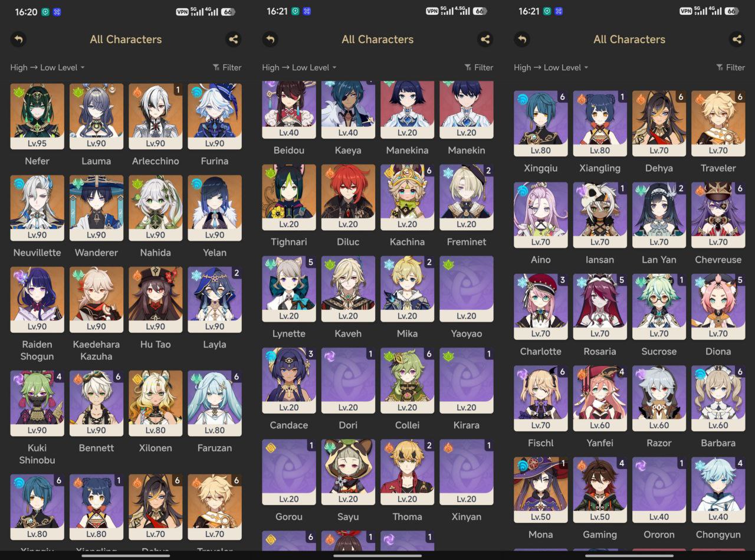Open Filter in the middle panel

coord(479,67)
